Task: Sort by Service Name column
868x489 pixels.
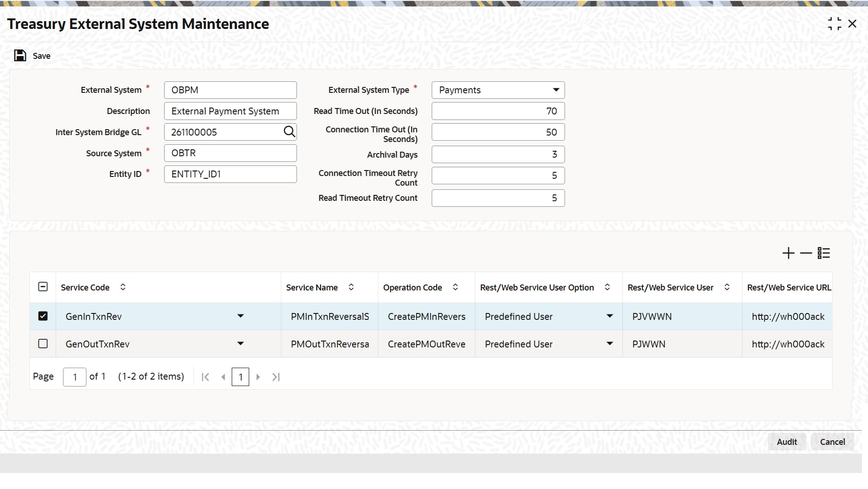Action: [351, 287]
